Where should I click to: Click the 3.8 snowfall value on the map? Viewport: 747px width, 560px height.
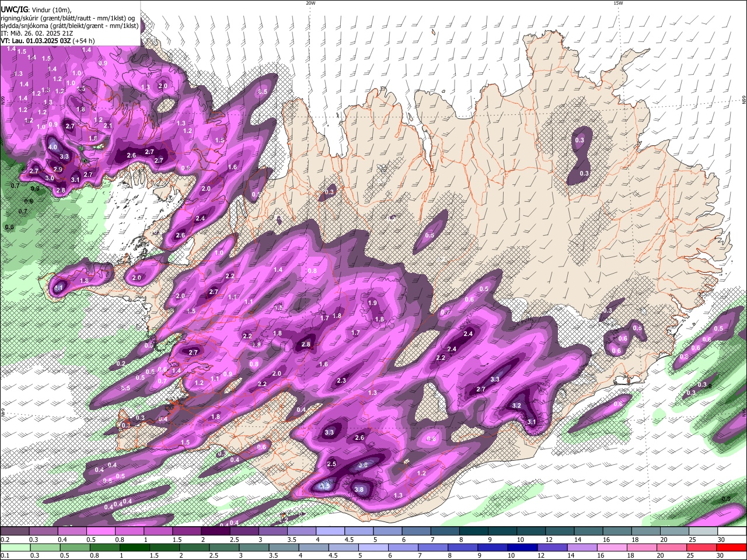click(359, 489)
